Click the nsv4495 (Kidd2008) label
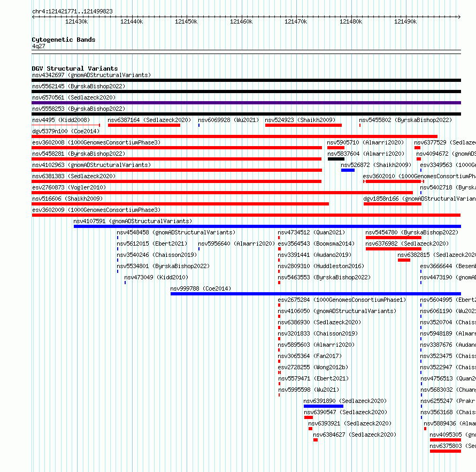 [x=61, y=120]
